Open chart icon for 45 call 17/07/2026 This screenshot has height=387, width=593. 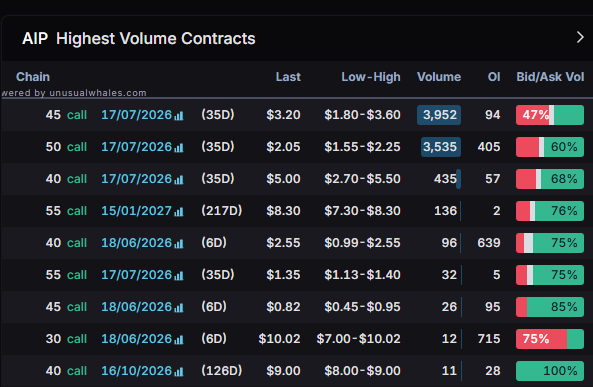(x=179, y=115)
